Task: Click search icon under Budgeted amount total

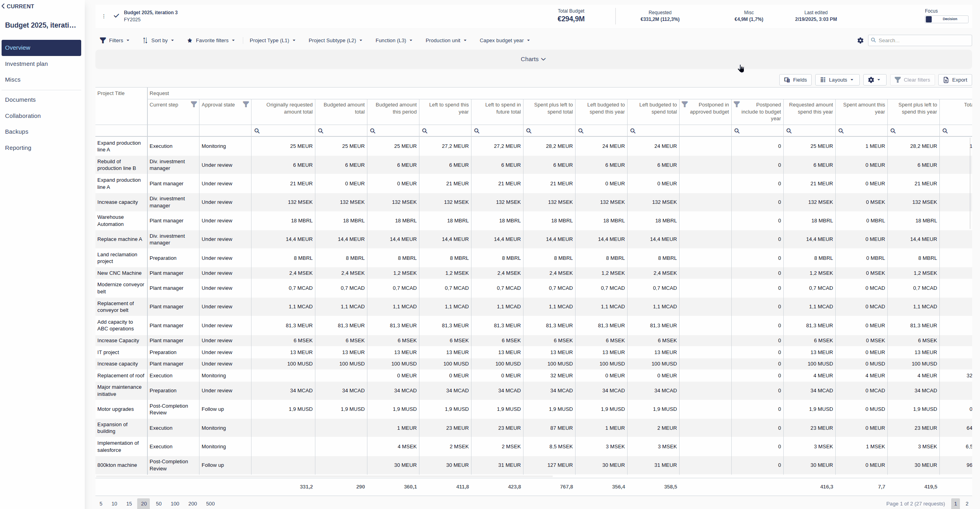Action: click(x=321, y=131)
